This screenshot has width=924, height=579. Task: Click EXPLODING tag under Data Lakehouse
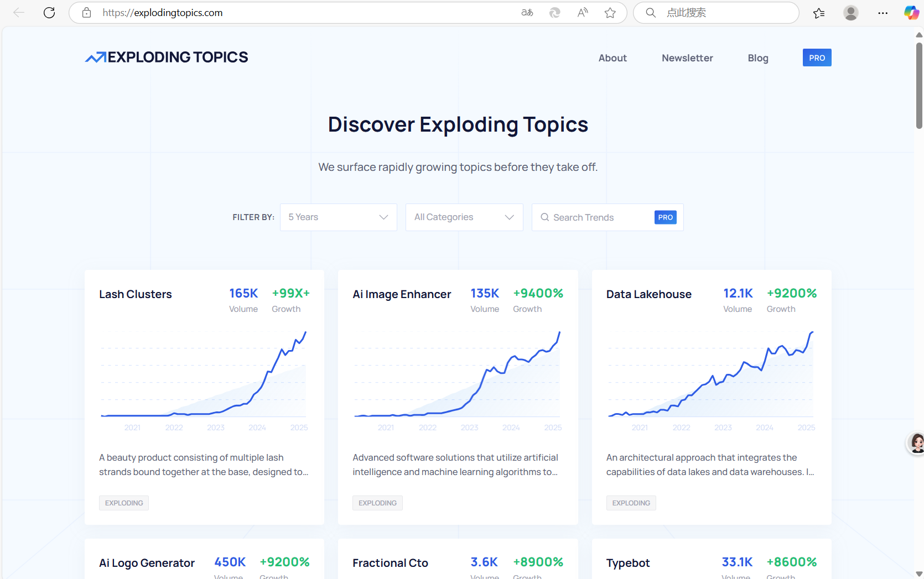pyautogui.click(x=631, y=503)
